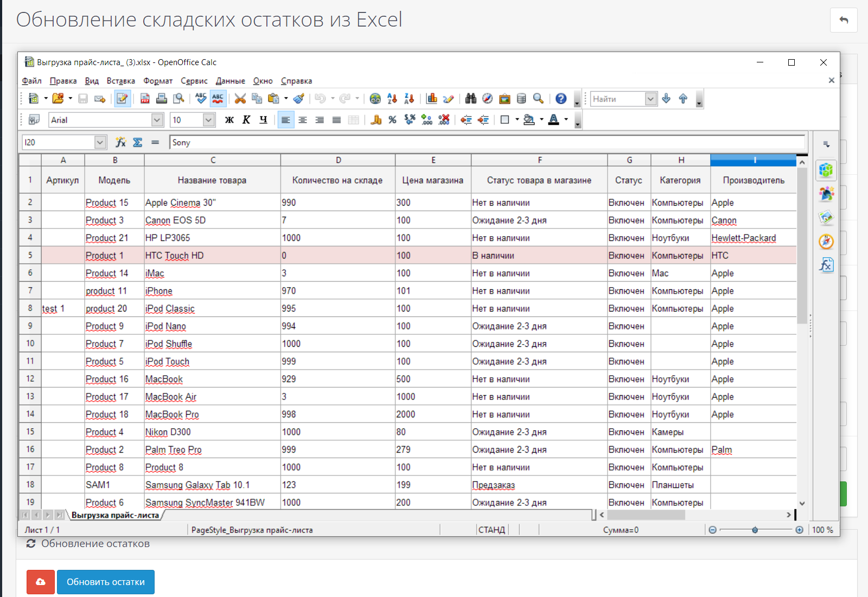This screenshot has width=868, height=597.
Task: Open Data Sources database icon
Action: (521, 99)
